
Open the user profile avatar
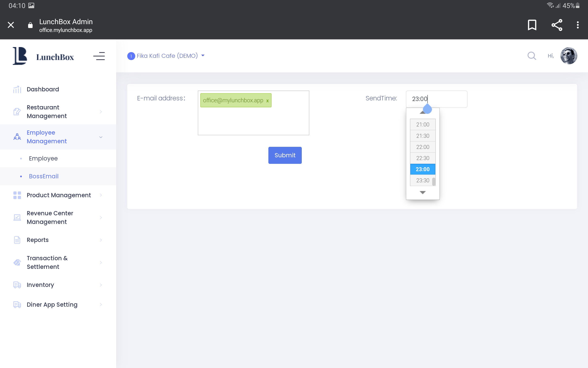click(x=568, y=56)
